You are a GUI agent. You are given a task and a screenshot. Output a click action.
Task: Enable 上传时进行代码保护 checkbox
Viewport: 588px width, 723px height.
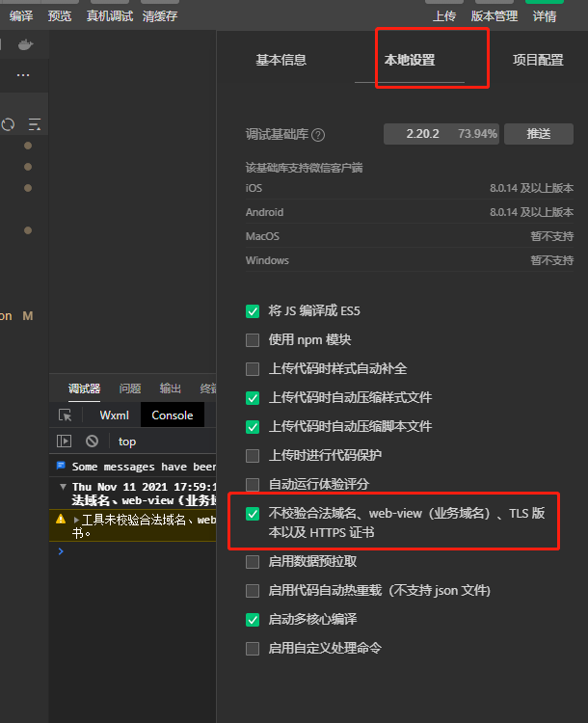[x=253, y=456]
